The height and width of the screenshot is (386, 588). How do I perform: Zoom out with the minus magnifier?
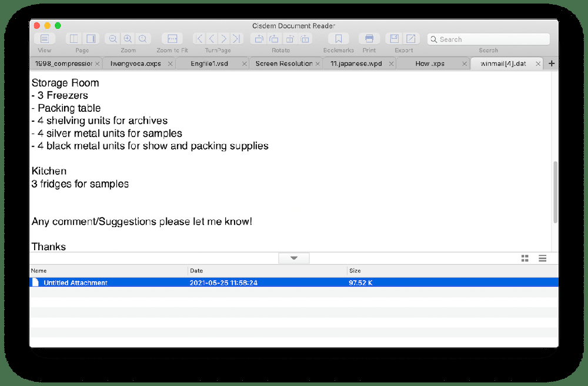pos(112,39)
